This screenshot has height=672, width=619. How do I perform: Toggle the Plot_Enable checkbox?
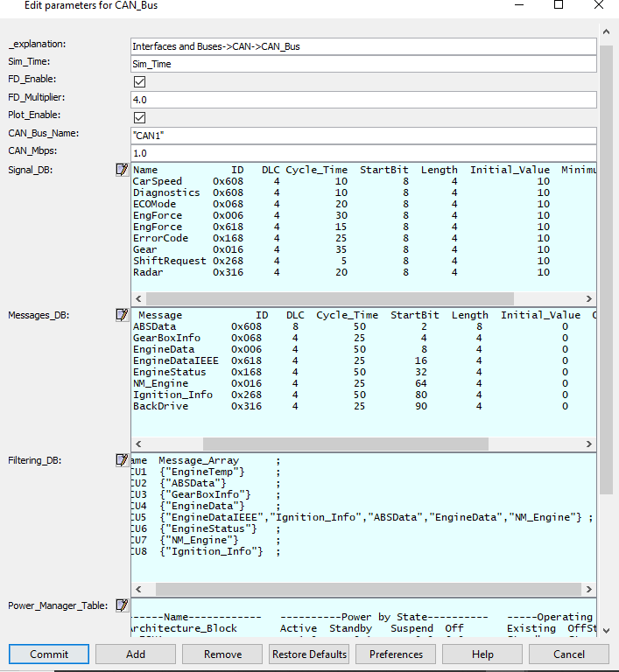[x=139, y=117]
